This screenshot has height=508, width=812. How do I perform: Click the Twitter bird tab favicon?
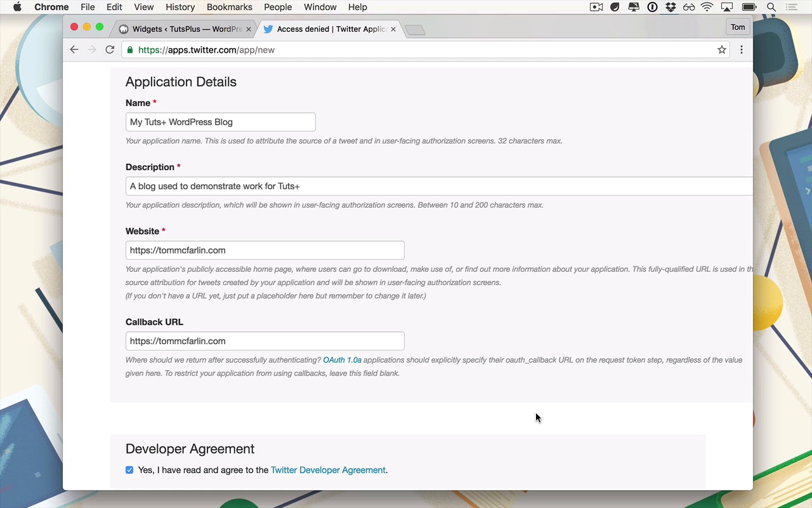pyautogui.click(x=268, y=29)
